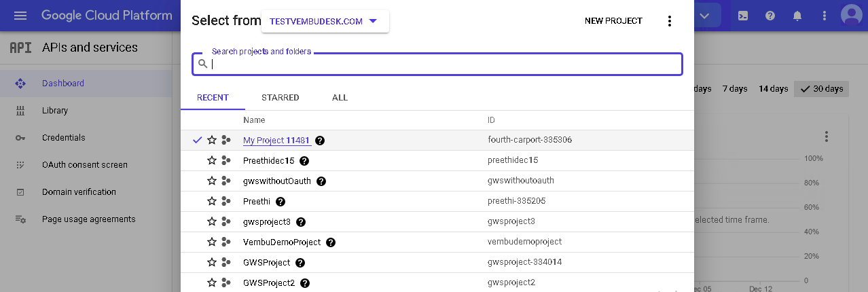
Task: Click the help icon beside gwsproject3
Action: 301,222
